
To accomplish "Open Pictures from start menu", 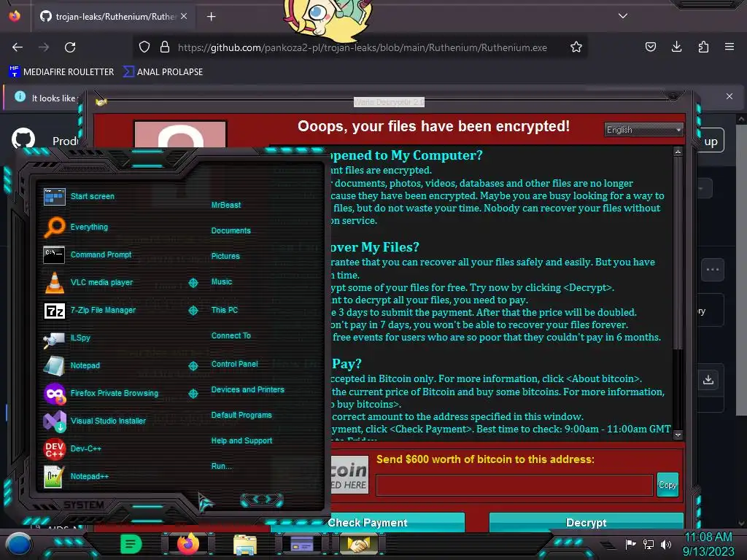I will [225, 256].
